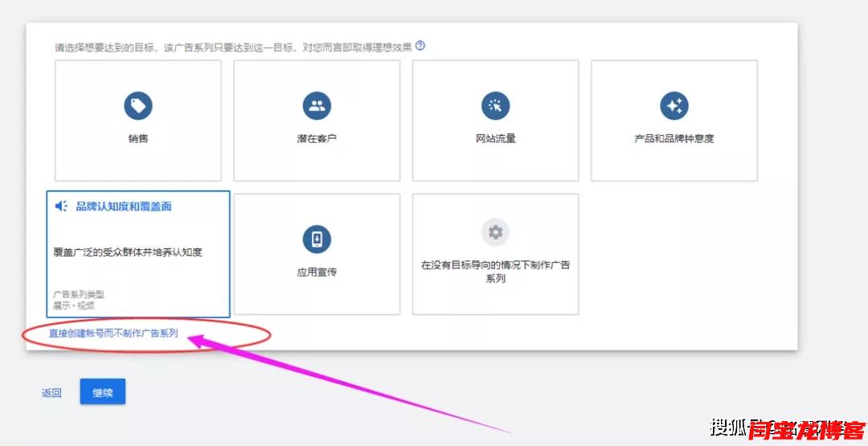Screen dimensions: 868x446
Task: Click the sparkle icon for 产品和品牌钟意度
Action: pos(674,105)
